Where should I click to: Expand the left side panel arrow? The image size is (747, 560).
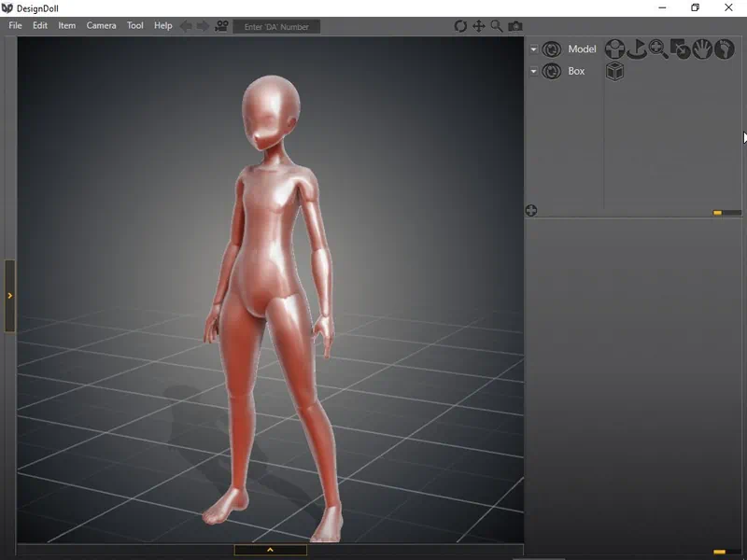(x=10, y=296)
